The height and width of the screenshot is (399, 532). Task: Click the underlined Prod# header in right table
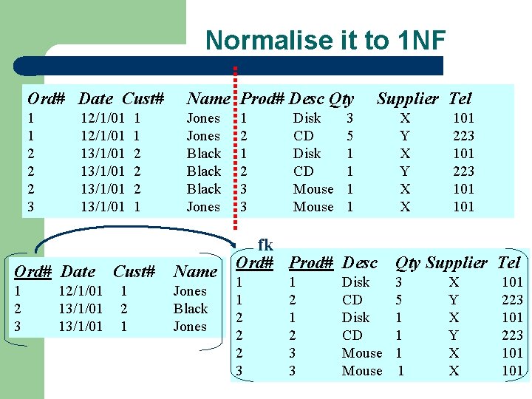(311, 262)
